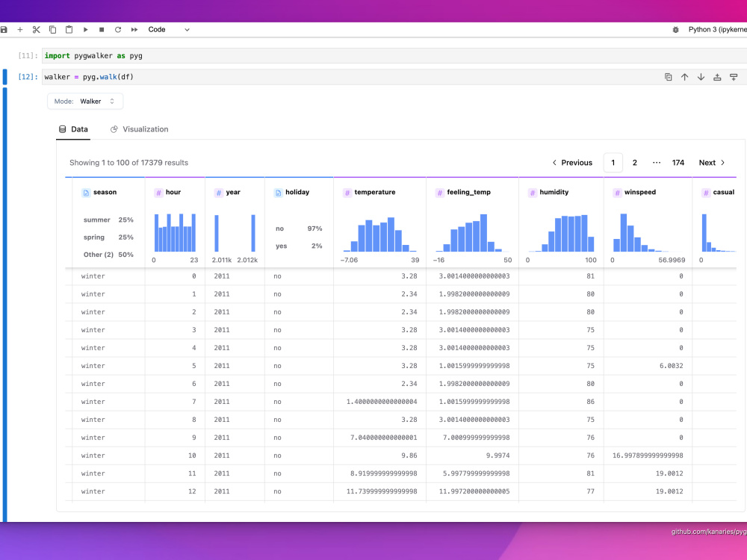Screen dimensions: 747x560
Task: Jump to page 174
Action: (678, 162)
